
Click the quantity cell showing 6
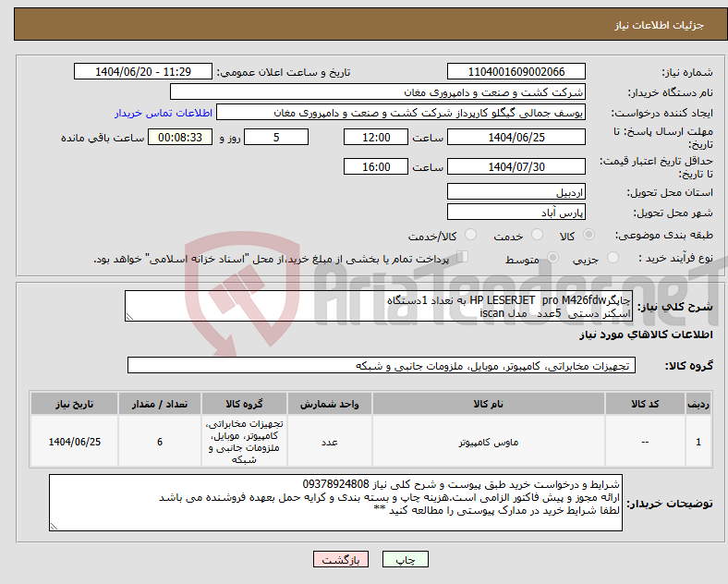coord(159,442)
